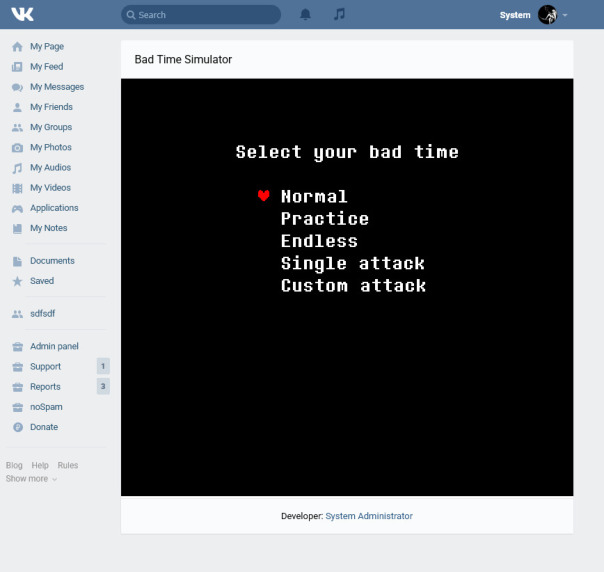Click the Applications gamepad icon
The width and height of the screenshot is (604, 572).
(17, 208)
